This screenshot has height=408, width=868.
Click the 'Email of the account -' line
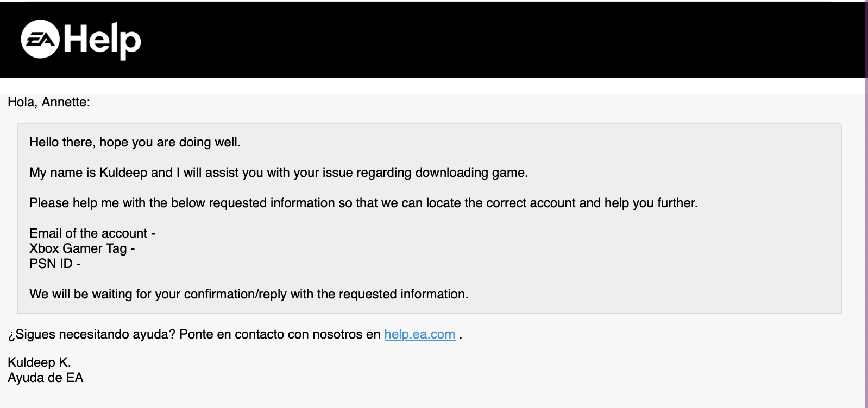pos(92,233)
